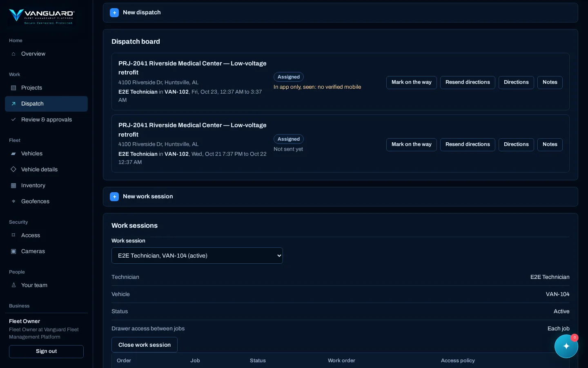Open the Projects section
588x368 pixels.
tap(46, 88)
